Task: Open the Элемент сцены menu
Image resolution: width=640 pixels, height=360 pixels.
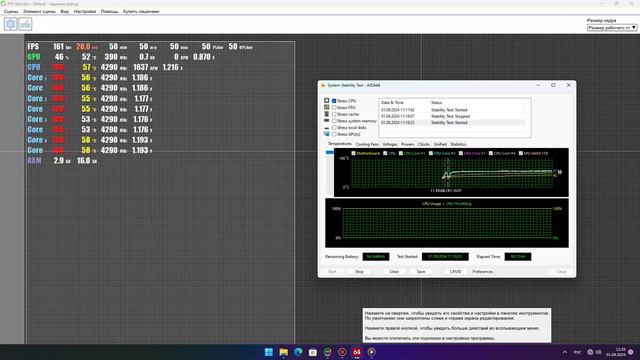Action: point(39,11)
